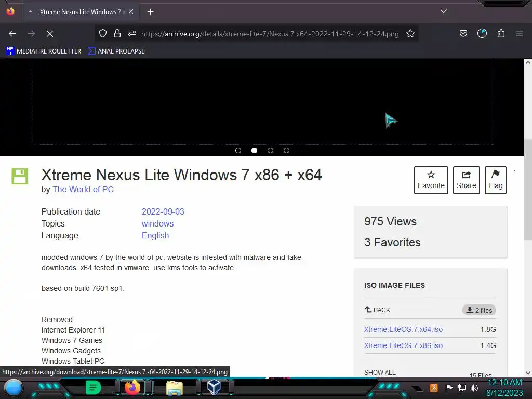Bookmark this page with the star icon

410,33
